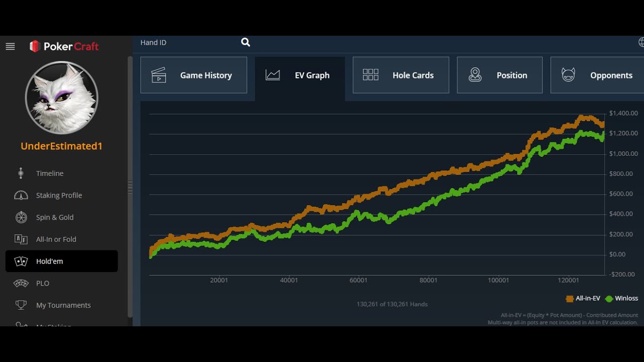Image resolution: width=644 pixels, height=362 pixels.
Task: Click the Position map pin icon
Action: click(x=475, y=75)
